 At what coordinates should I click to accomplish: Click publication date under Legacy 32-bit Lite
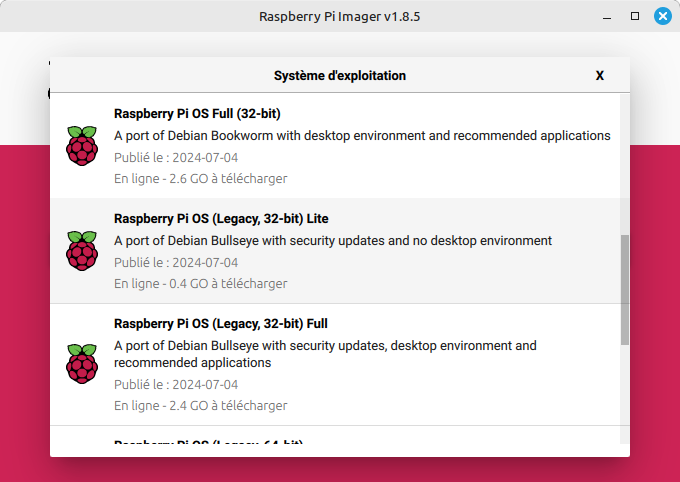pos(176,262)
